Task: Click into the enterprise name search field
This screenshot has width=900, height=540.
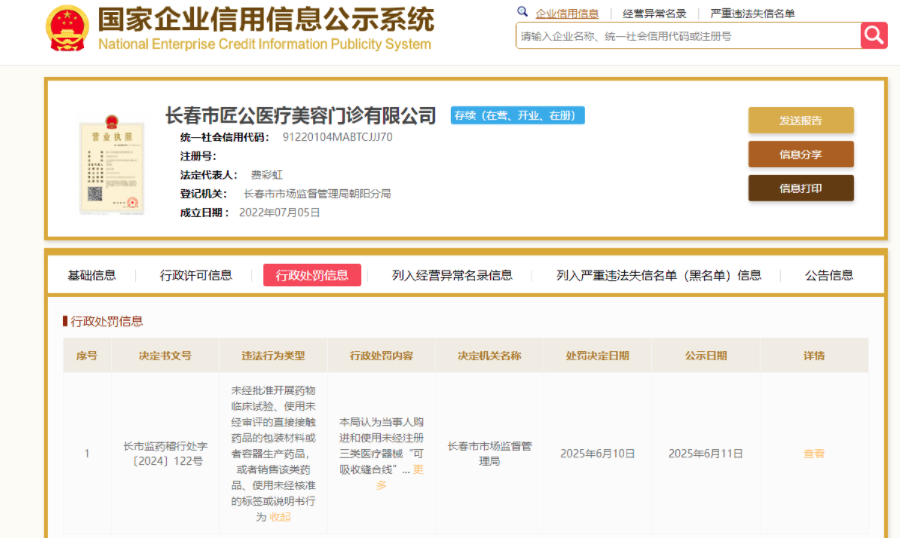Action: [x=688, y=36]
